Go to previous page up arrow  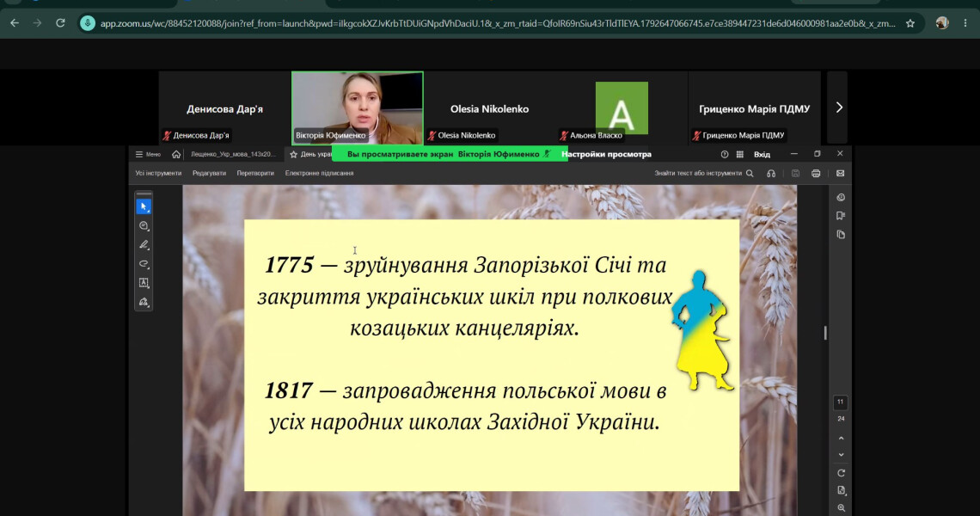(x=841, y=439)
